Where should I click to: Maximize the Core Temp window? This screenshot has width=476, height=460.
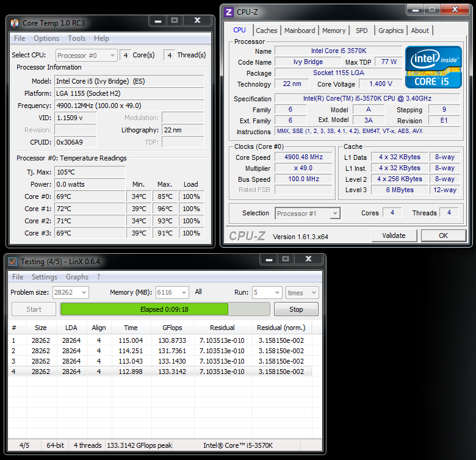click(x=175, y=21)
